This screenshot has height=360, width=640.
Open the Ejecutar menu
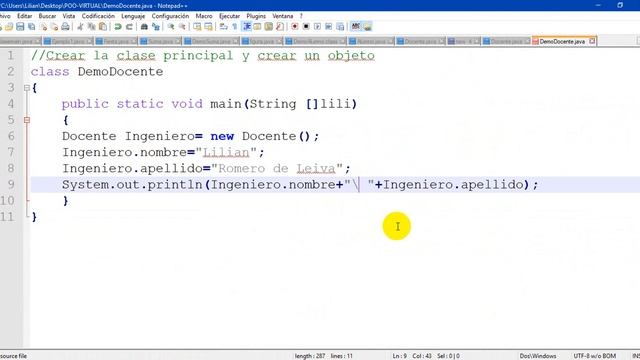click(x=229, y=16)
